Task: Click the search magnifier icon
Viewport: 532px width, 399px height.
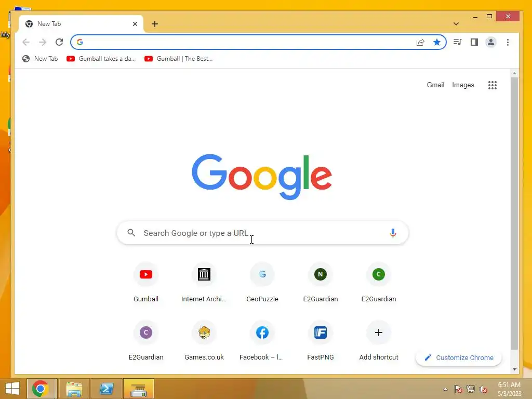Action: pyautogui.click(x=131, y=233)
